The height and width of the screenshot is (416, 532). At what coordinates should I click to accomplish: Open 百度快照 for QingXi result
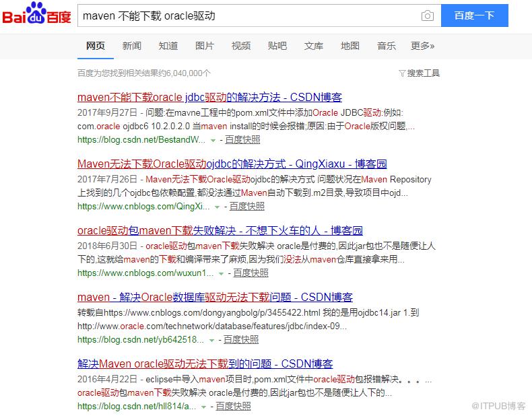click(247, 207)
